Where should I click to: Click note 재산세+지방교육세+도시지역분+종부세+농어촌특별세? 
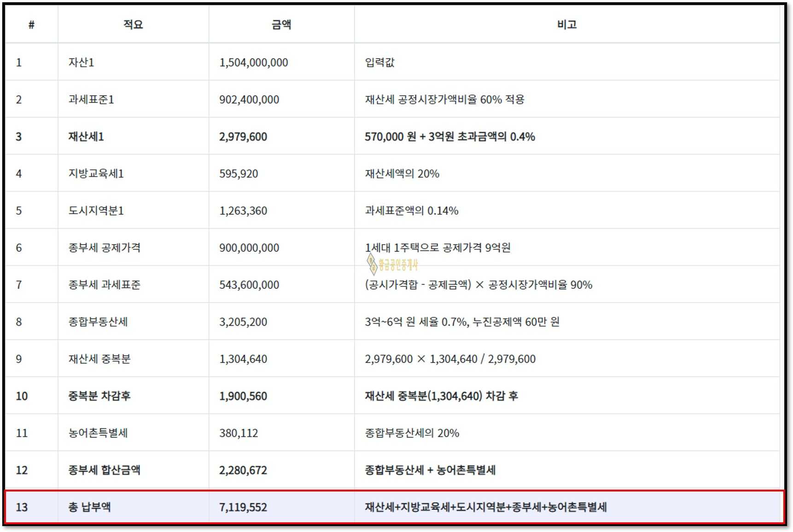[x=486, y=507]
